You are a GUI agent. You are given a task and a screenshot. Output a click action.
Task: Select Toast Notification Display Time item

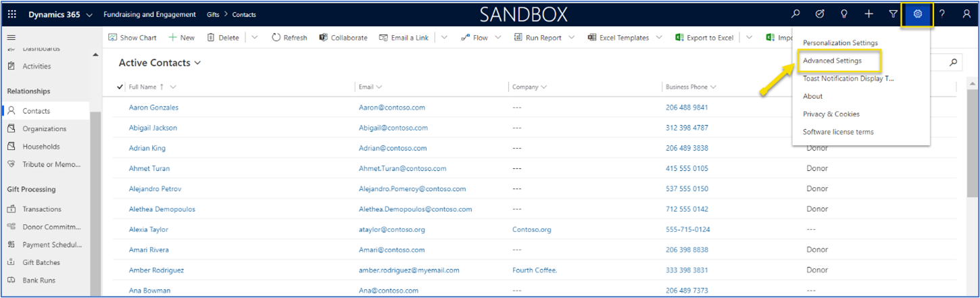pos(848,78)
